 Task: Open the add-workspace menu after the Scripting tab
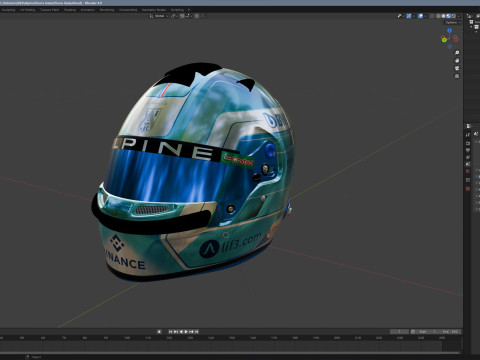[189, 10]
